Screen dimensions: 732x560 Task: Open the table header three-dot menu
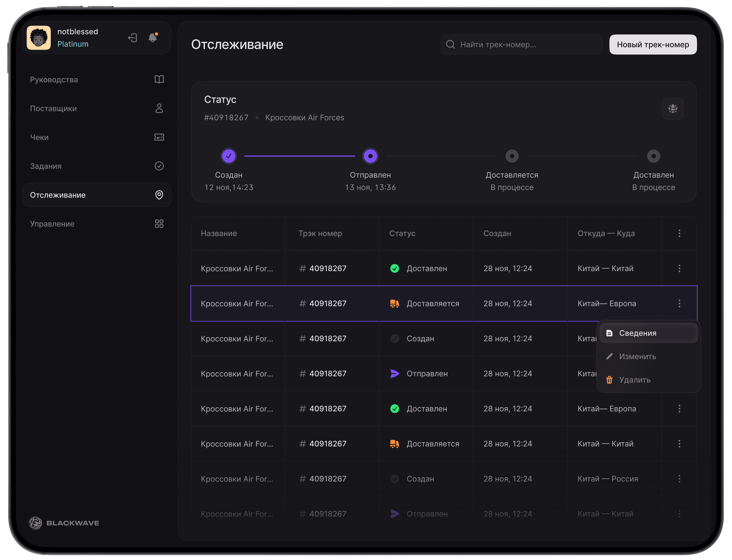[679, 233]
